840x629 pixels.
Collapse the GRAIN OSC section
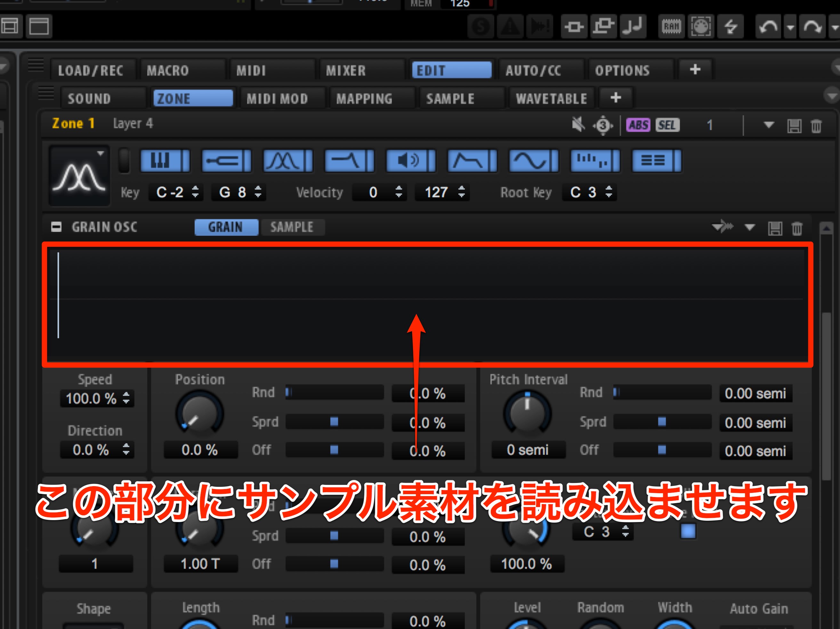click(56, 227)
